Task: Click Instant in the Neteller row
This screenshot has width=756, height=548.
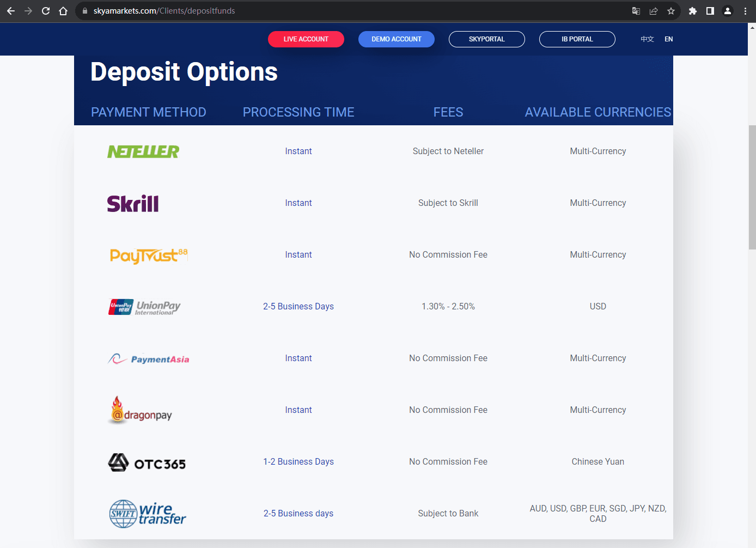Action: click(x=298, y=151)
